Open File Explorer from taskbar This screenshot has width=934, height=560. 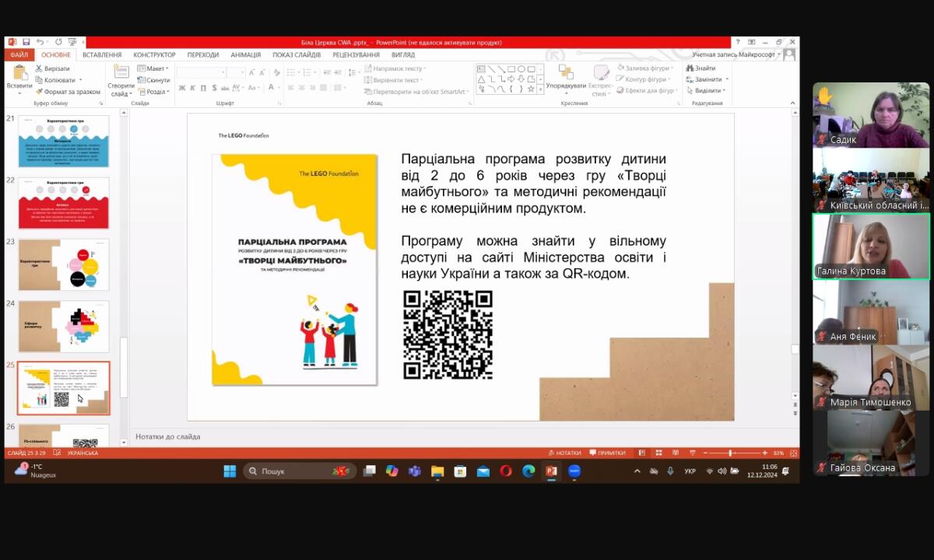(437, 471)
